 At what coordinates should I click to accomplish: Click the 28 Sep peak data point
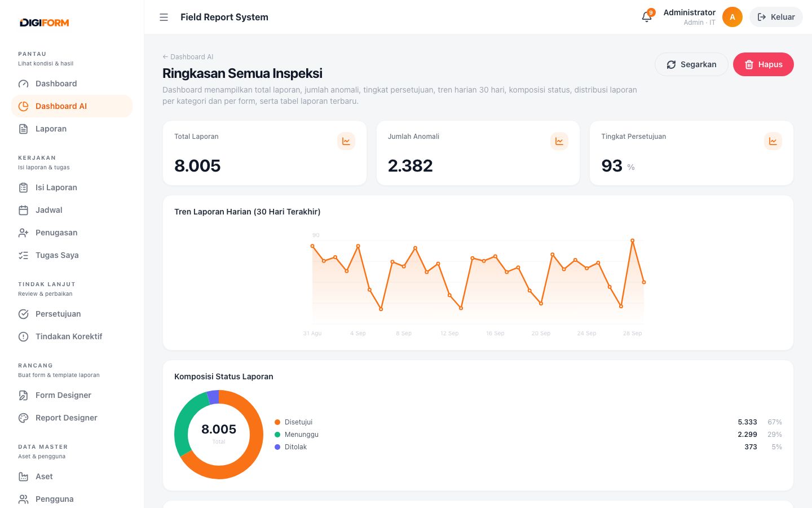633,240
